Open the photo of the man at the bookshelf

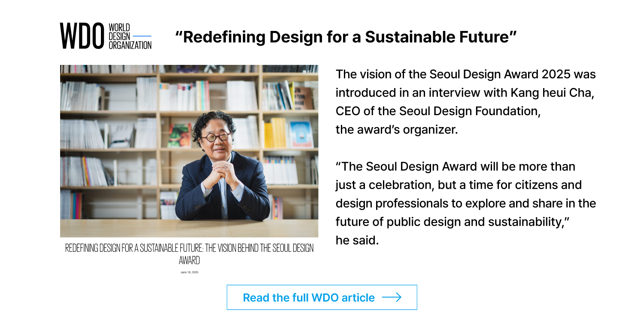coord(189,151)
